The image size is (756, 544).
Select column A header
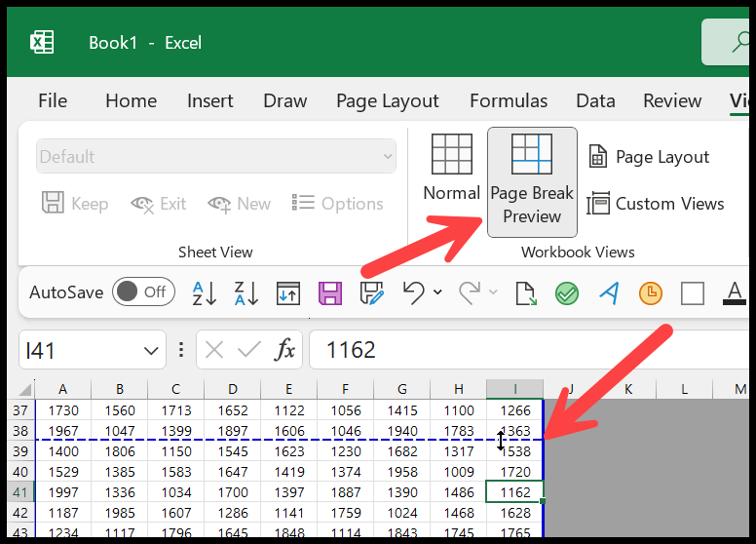pyautogui.click(x=63, y=389)
